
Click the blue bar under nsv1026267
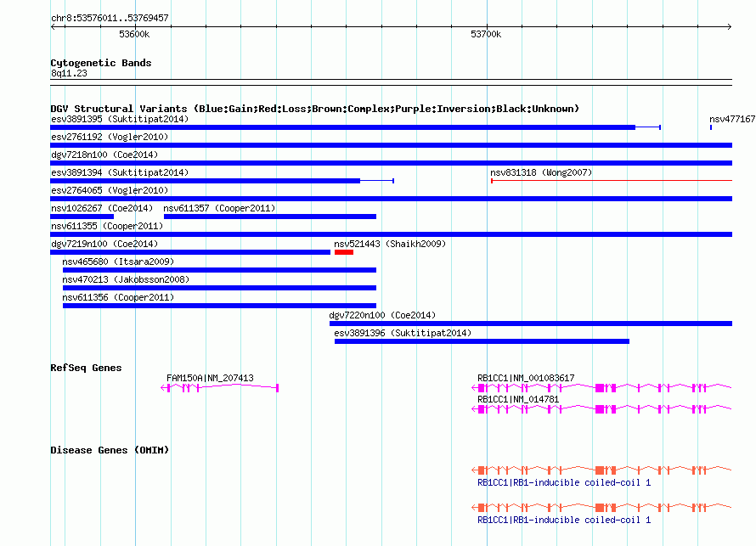[x=82, y=217]
